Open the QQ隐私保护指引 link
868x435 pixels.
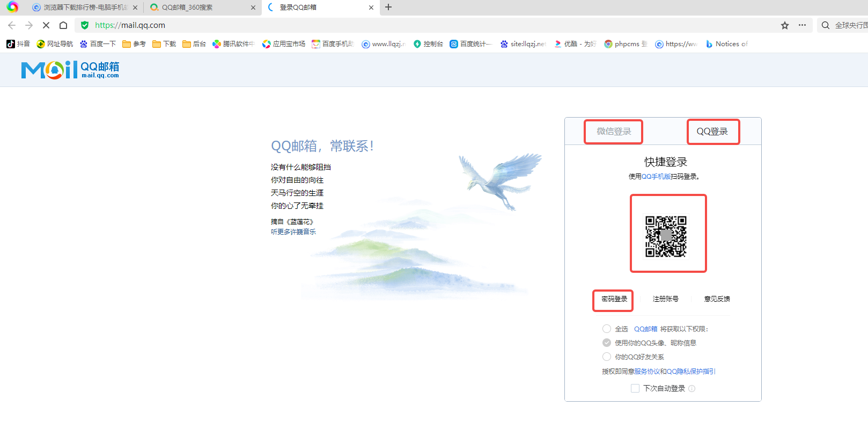(x=692, y=372)
